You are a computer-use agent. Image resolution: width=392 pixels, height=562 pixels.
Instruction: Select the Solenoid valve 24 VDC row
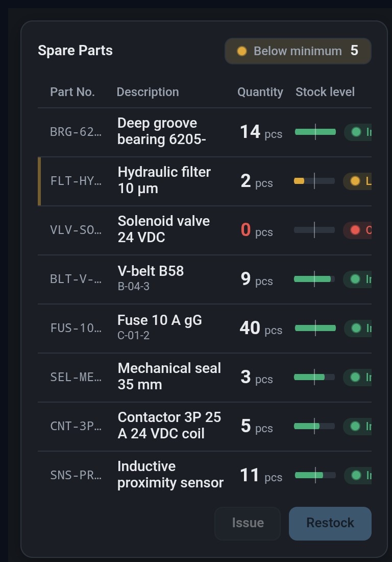coord(205,230)
